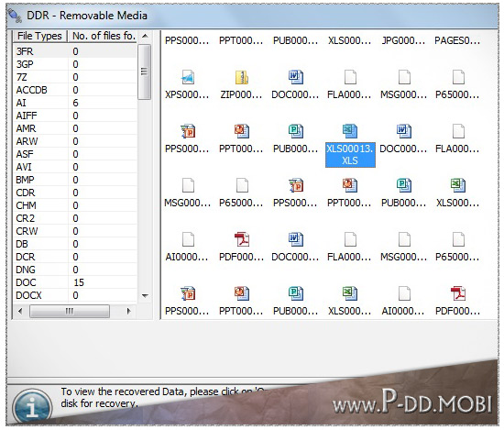Select the XPS file icon

(188, 78)
